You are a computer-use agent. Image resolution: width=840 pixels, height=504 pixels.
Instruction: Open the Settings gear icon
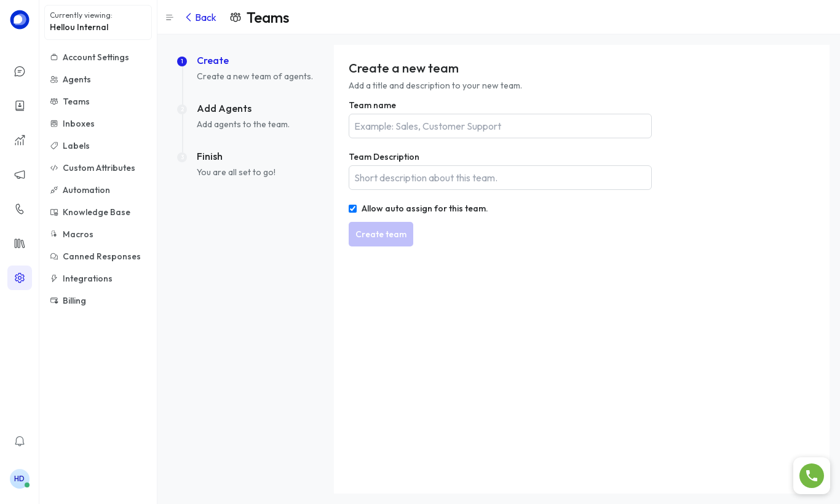[x=20, y=278]
